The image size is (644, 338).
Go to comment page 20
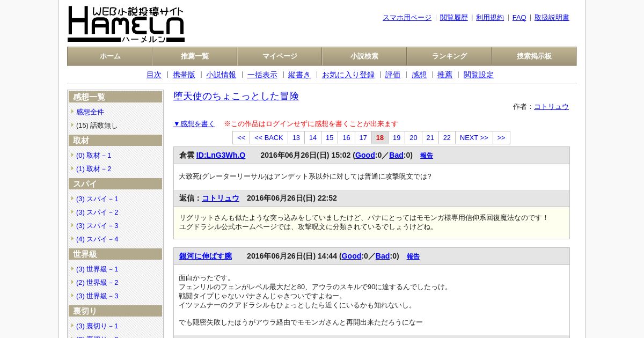pos(414,138)
